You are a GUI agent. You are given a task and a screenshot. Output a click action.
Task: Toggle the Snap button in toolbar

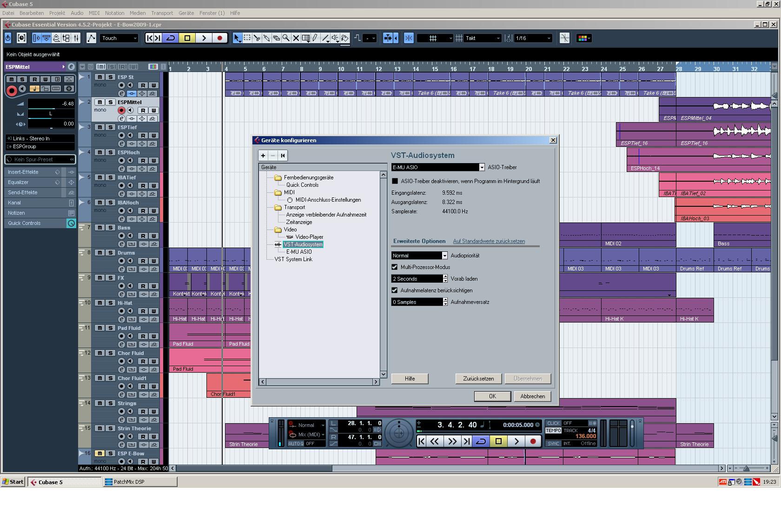(409, 38)
